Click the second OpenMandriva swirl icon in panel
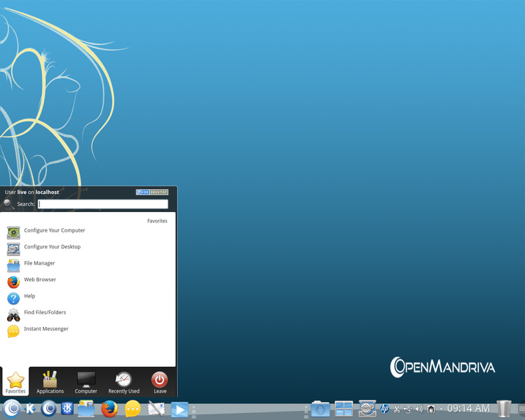The height and width of the screenshot is (420, 525). pyautogui.click(x=49, y=409)
